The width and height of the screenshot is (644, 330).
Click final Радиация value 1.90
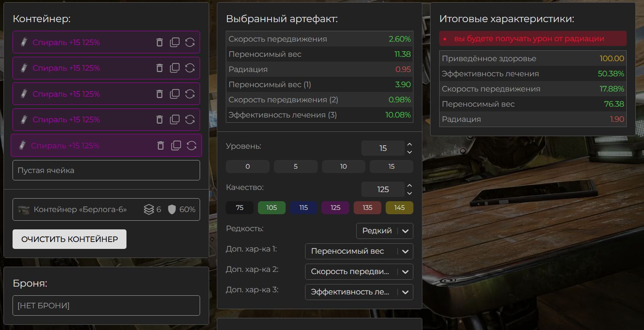[x=617, y=119]
